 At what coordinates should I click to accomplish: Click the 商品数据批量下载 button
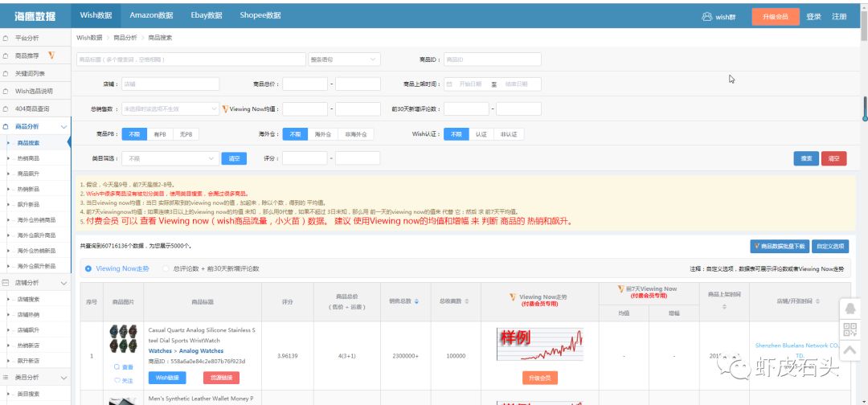point(780,246)
